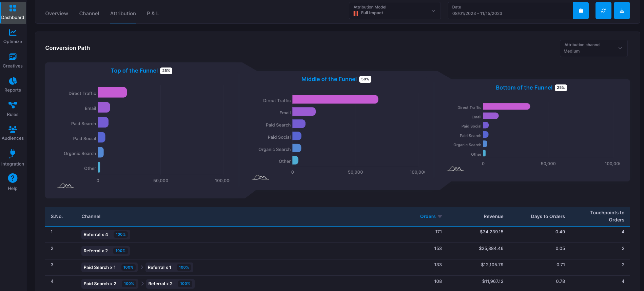Open the Optimize section in sidebar

point(13,36)
